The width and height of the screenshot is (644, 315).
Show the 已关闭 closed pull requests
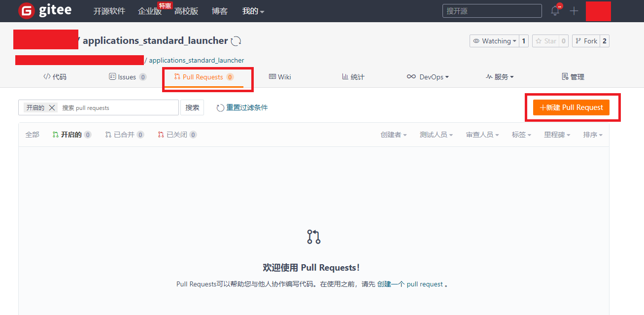176,135
